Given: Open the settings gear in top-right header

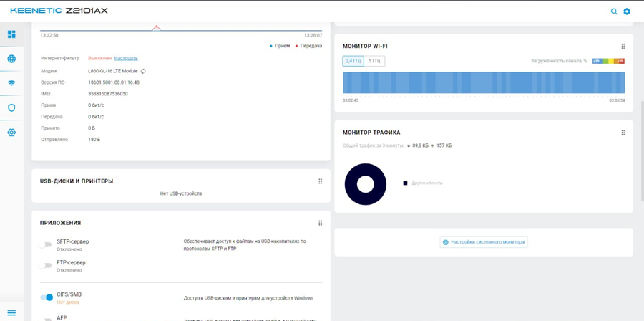Looking at the screenshot, I should pyautogui.click(x=627, y=11).
